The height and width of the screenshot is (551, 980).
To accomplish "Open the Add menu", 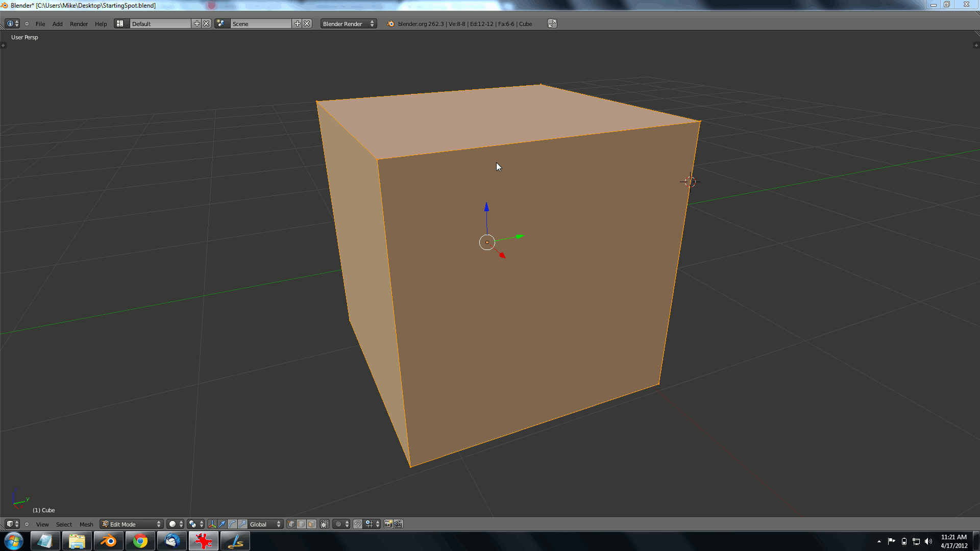I will [57, 24].
